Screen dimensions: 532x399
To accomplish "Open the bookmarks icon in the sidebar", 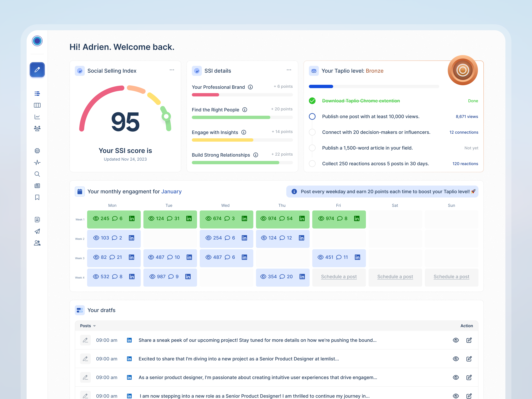I will (x=37, y=197).
